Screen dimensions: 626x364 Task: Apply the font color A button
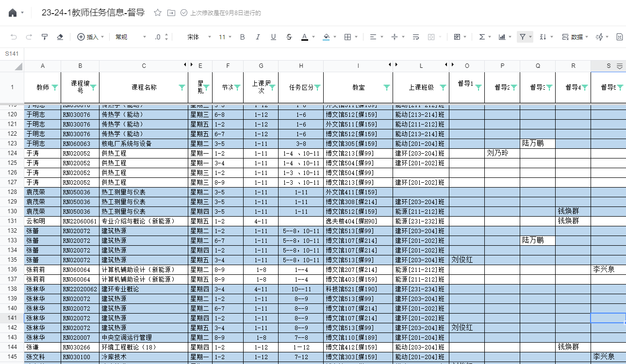tap(304, 37)
